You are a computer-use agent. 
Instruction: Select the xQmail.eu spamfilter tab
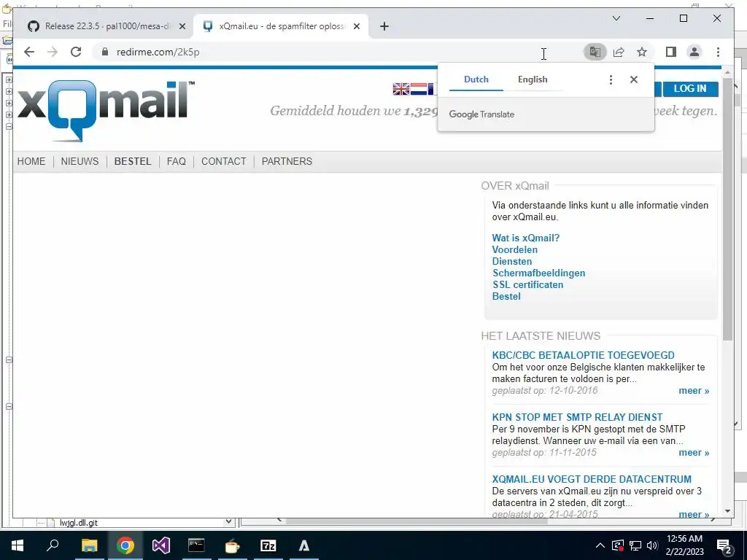[281, 26]
